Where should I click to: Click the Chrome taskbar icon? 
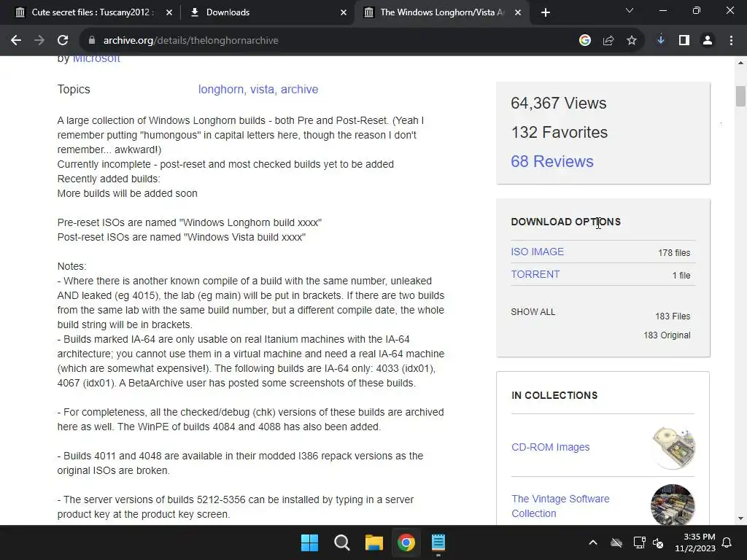406,542
